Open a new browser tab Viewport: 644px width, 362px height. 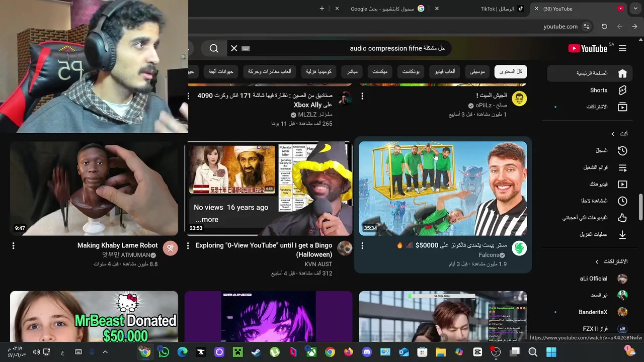(322, 9)
